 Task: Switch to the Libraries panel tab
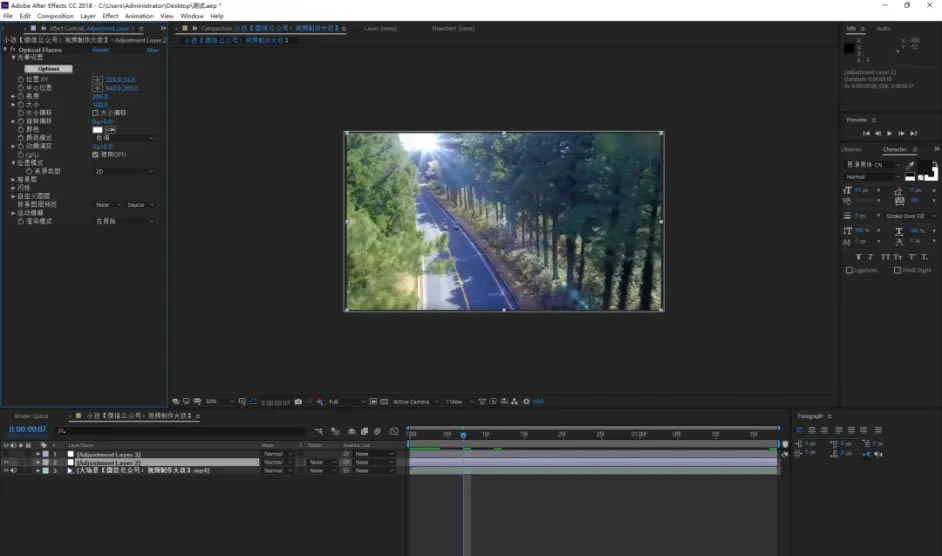point(851,149)
